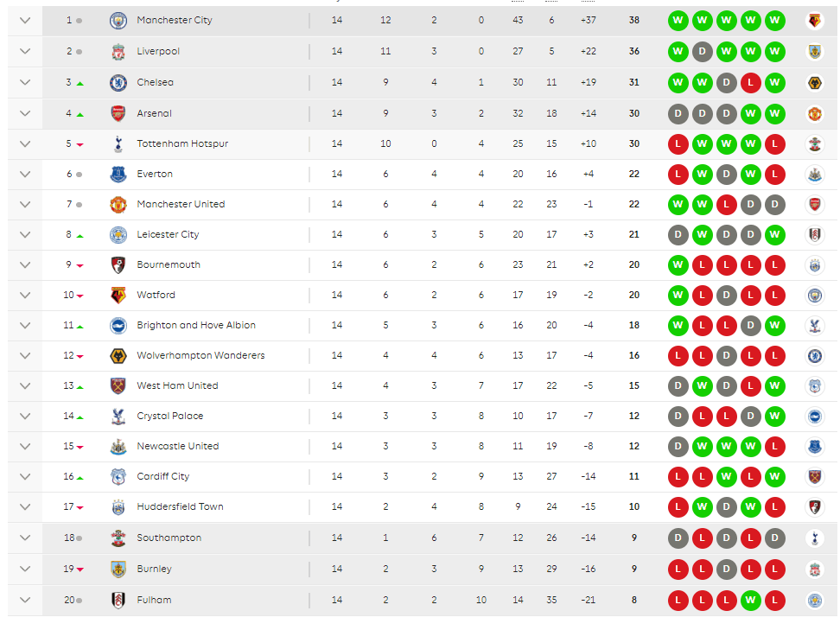This screenshot has height=630, width=840.
Task: Expand the Everton row details chevron
Action: [25, 174]
